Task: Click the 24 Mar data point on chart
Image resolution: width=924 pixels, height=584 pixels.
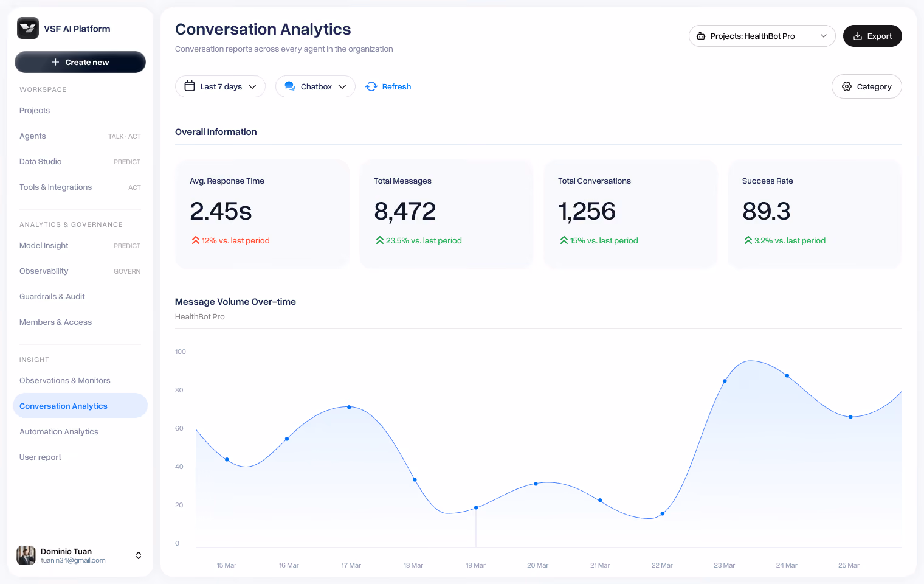Action: point(787,375)
